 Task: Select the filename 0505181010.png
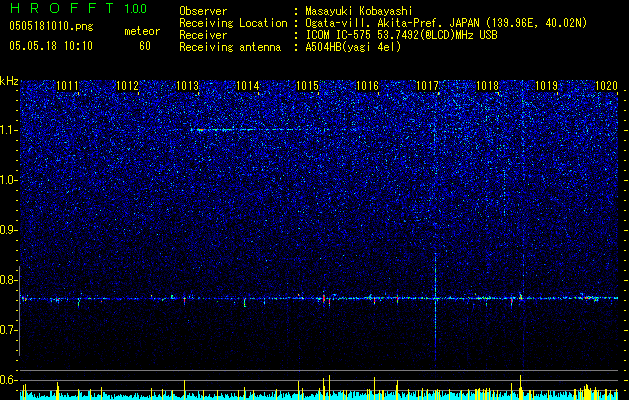coord(51,26)
